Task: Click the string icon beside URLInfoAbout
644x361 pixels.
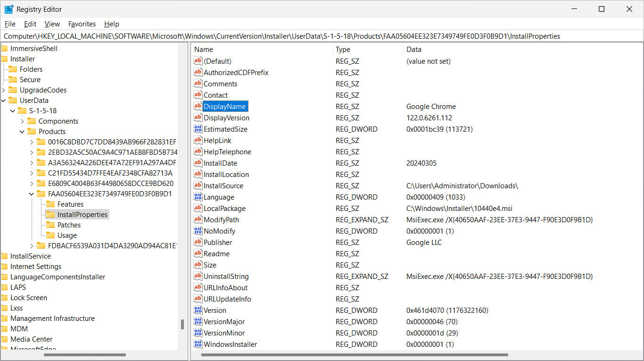Action: 198,287
